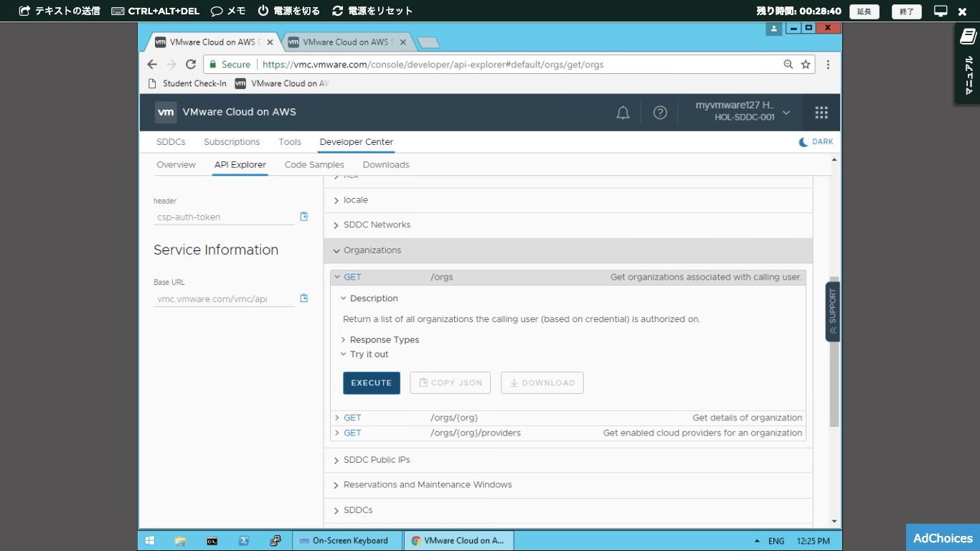The image size is (980, 551).
Task: Bookmark this page with the star icon
Action: pos(806,65)
